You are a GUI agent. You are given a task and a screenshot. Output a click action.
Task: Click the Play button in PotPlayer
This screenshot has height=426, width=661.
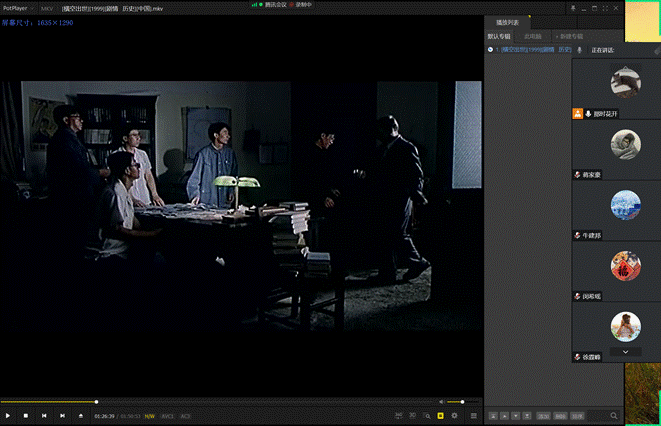8,415
